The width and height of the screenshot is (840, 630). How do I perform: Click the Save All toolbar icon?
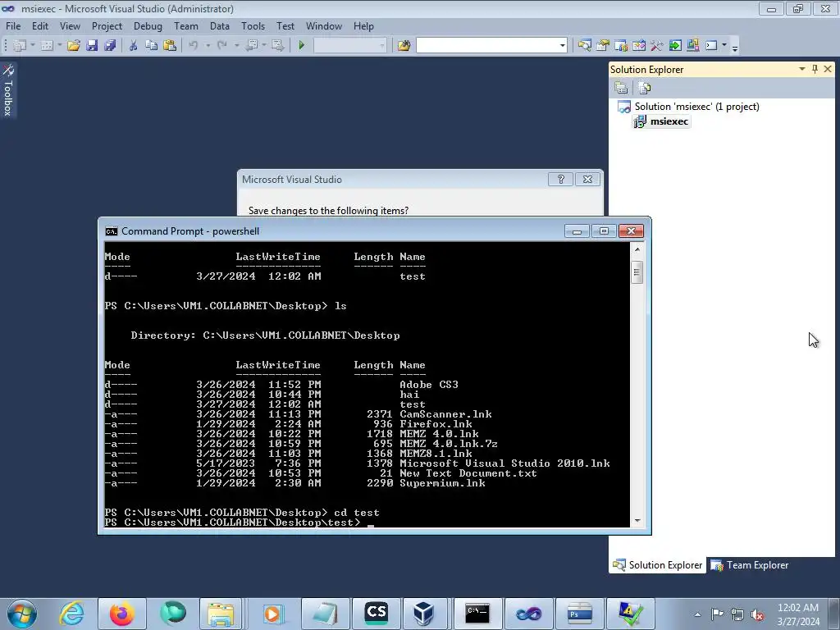point(110,46)
